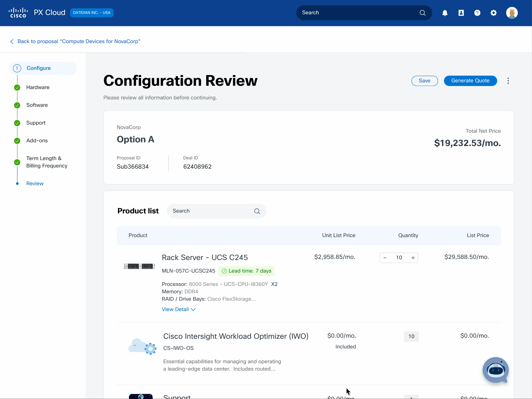This screenshot has width=532, height=399.
Task: Click the Hardware step green checkmark
Action: (17, 87)
